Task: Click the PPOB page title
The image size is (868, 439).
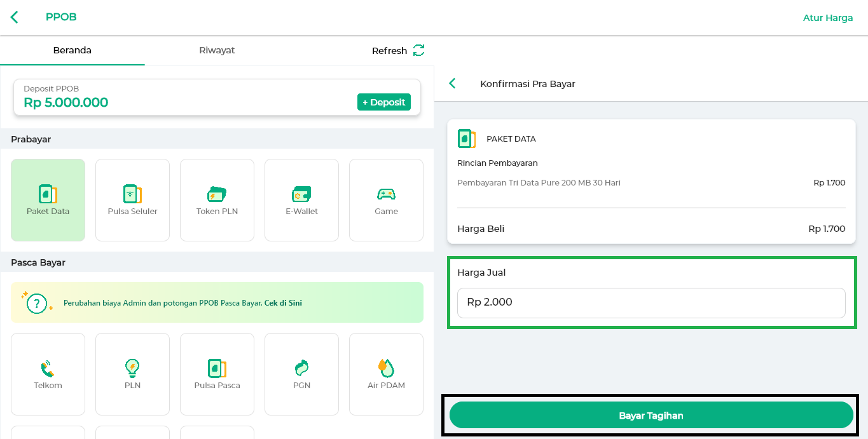Action: coord(61,17)
